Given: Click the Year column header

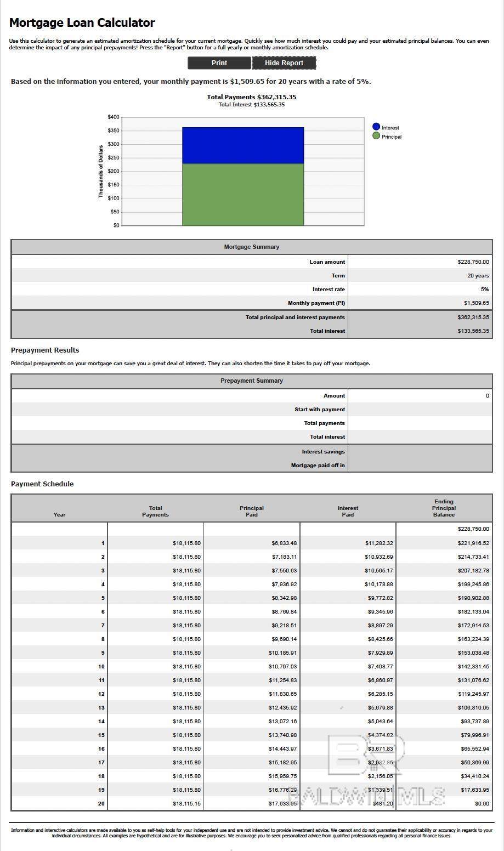Looking at the screenshot, I should [x=59, y=514].
